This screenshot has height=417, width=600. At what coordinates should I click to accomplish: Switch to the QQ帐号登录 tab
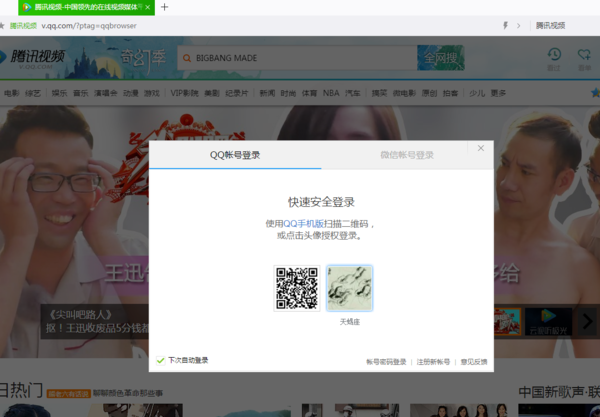click(x=235, y=155)
